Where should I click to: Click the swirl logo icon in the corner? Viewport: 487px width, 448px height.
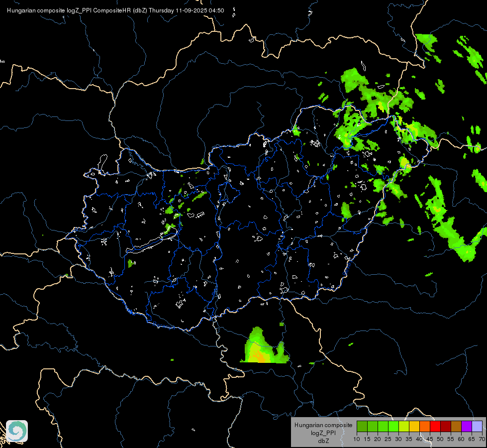[17, 431]
